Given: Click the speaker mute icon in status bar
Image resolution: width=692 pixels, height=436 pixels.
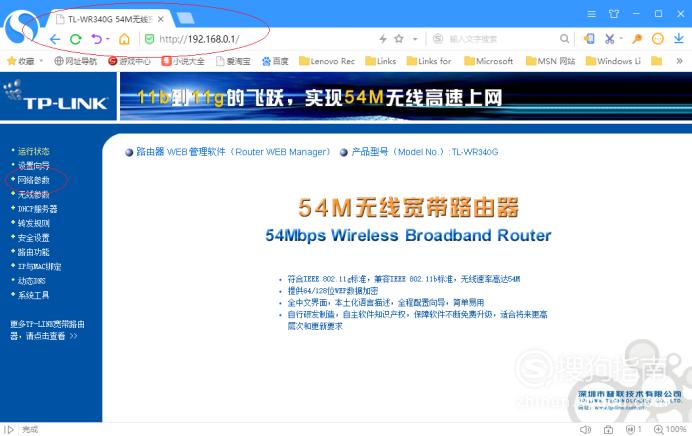Looking at the screenshot, I should [x=585, y=429].
